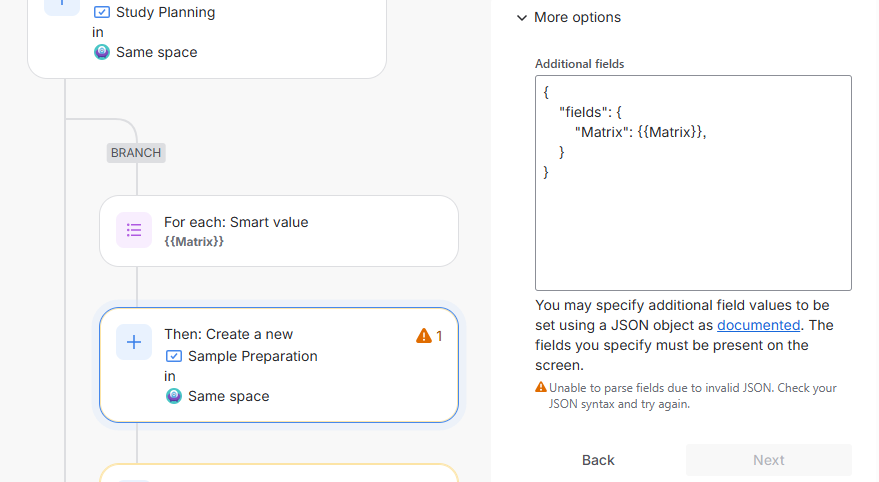
Task: Select the "Then: Create a new" step title
Action: [229, 334]
